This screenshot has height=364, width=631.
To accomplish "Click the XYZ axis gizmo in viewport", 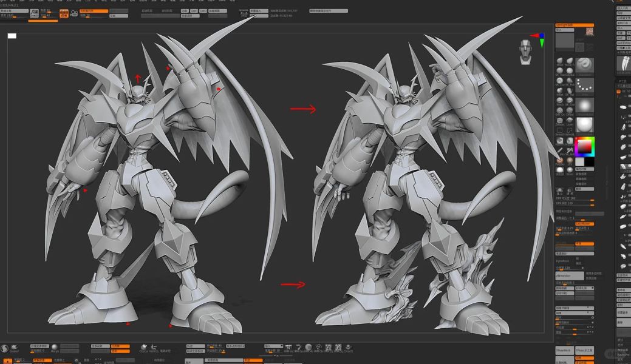I will pyautogui.click(x=539, y=39).
